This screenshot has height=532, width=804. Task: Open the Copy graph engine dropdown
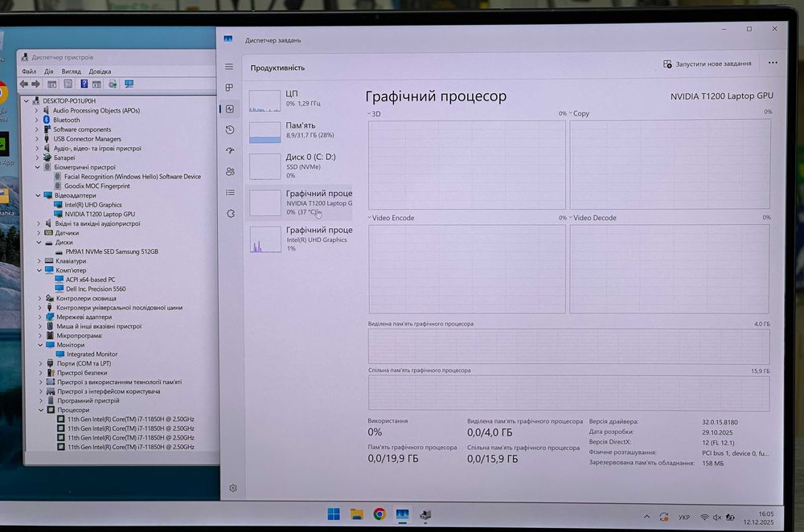tap(580, 113)
